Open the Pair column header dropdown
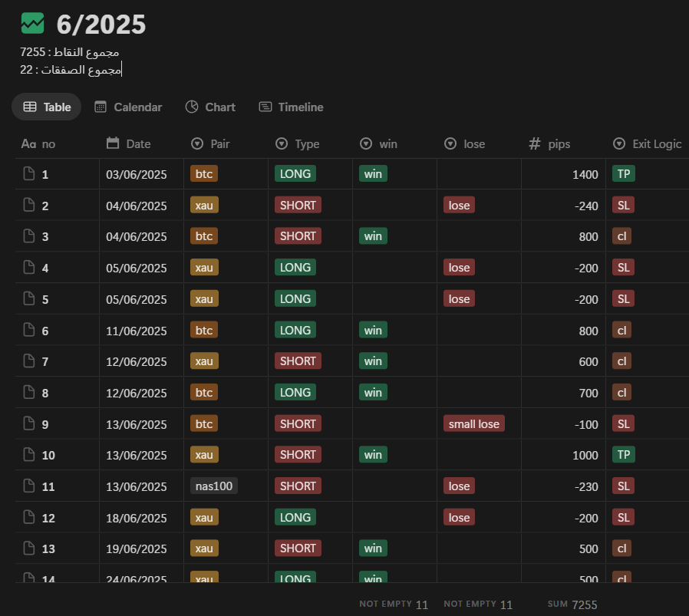 click(x=211, y=143)
